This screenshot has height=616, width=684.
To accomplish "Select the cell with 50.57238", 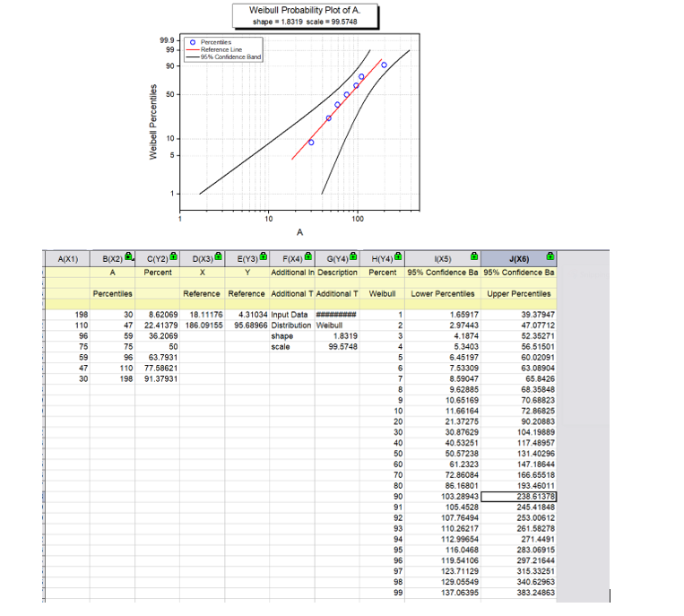I will click(x=443, y=454).
